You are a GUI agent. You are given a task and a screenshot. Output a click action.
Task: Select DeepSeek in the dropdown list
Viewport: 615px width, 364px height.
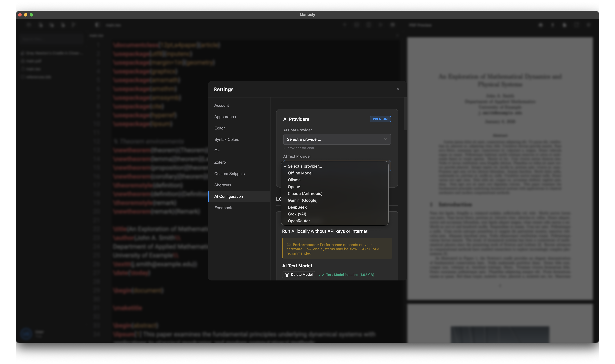(297, 207)
